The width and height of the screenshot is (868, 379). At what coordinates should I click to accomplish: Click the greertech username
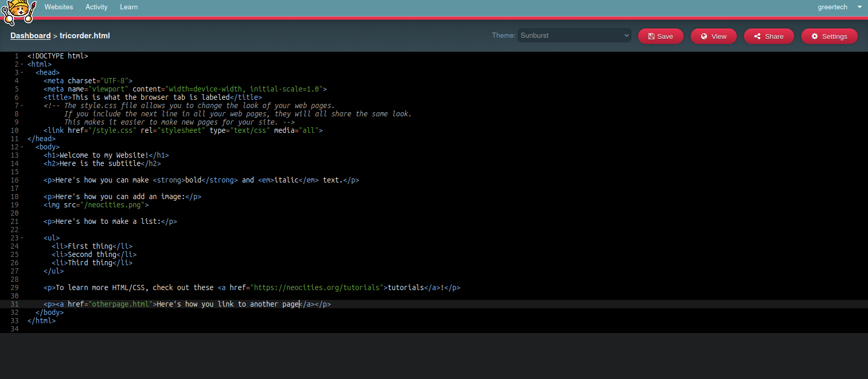click(x=832, y=7)
